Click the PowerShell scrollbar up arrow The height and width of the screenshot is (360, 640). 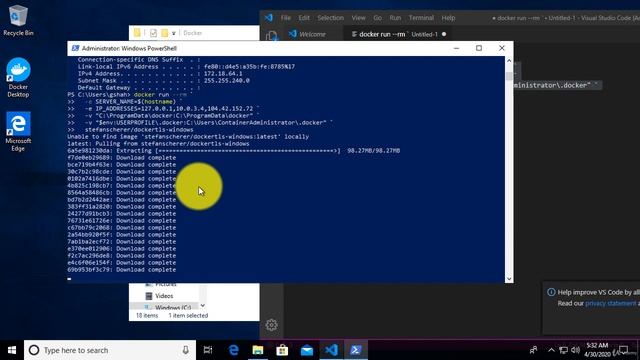click(x=509, y=60)
